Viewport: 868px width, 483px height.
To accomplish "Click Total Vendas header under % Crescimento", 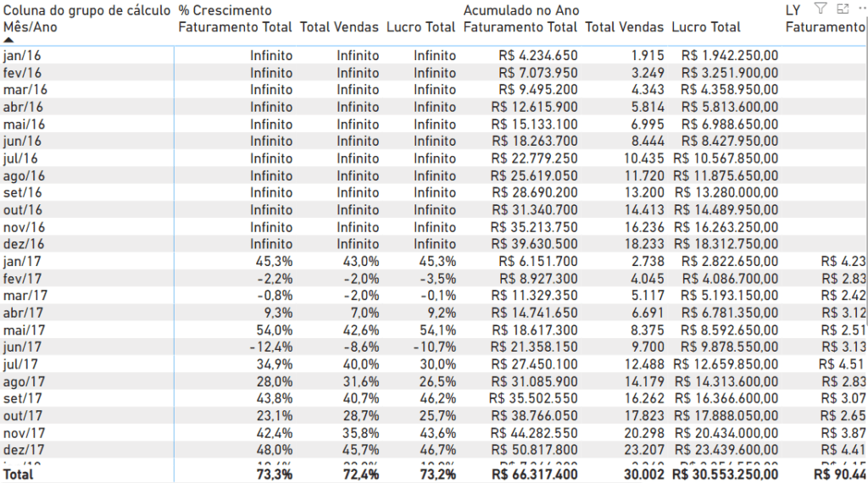I will [339, 27].
